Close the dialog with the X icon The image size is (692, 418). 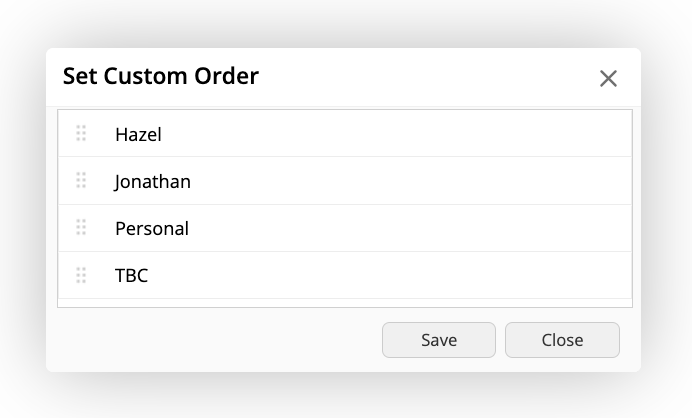608,78
